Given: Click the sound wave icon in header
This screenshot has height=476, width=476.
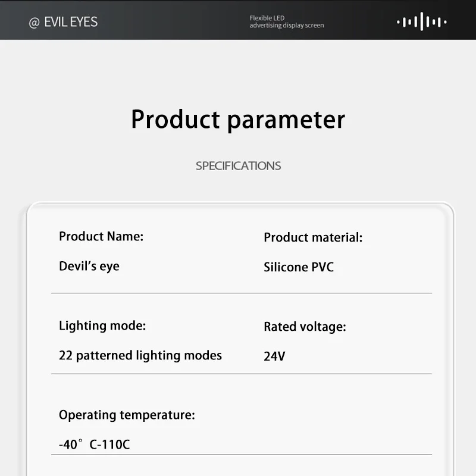Looking at the screenshot, I should (x=421, y=22).
